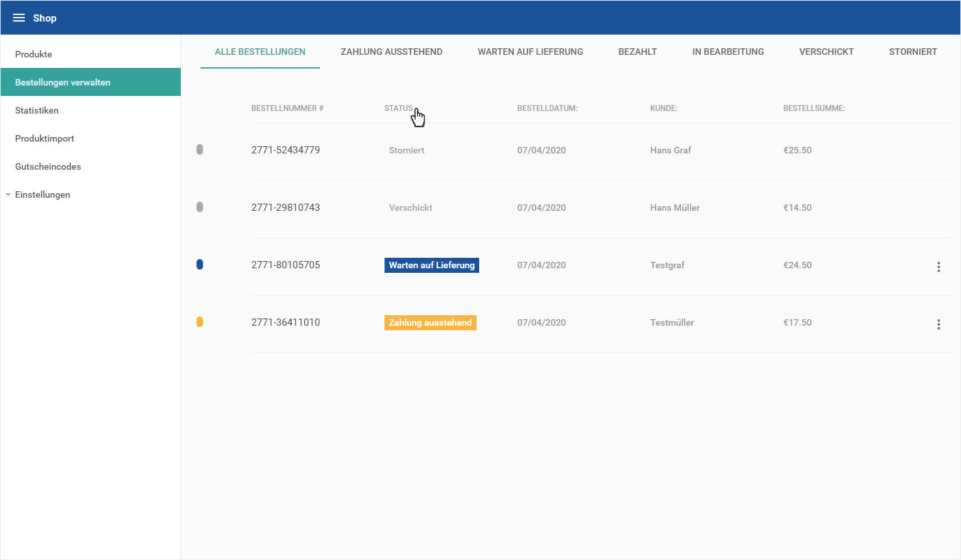Click gray status dot of order 2771-29810743
Screen dimensions: 961x560
click(x=200, y=207)
